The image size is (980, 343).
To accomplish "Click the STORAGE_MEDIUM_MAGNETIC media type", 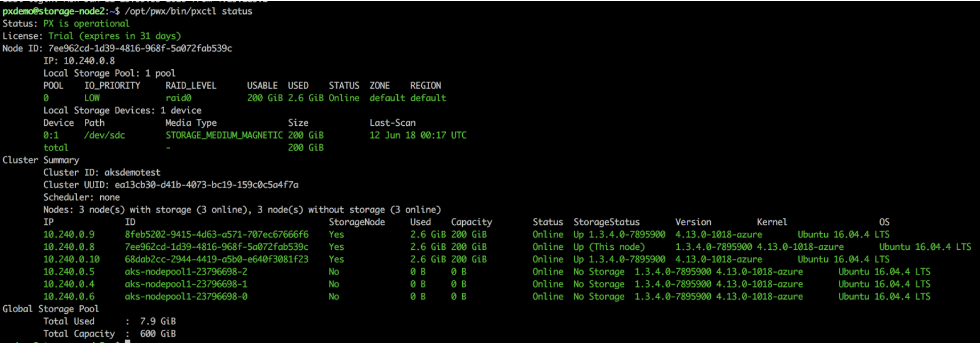I will [224, 135].
